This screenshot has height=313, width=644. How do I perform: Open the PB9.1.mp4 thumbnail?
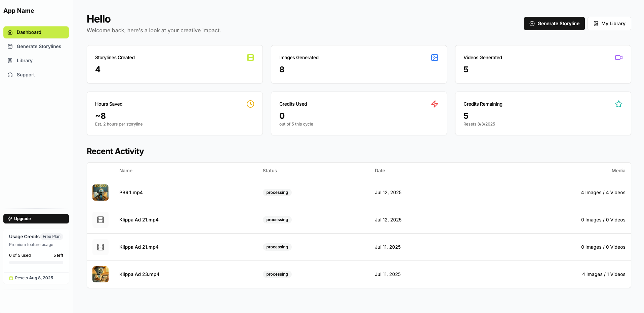pyautogui.click(x=100, y=193)
